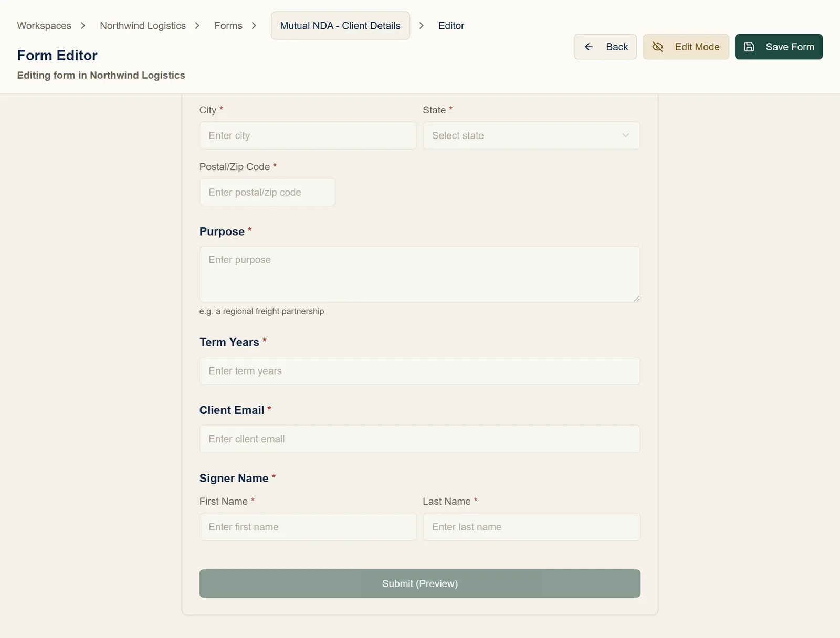Click into the Purpose text area

click(x=420, y=274)
